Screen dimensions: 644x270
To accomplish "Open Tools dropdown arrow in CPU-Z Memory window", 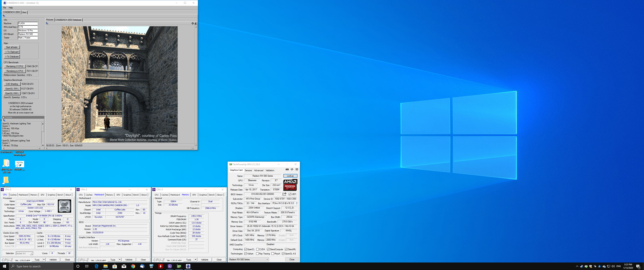I will click(x=195, y=260).
